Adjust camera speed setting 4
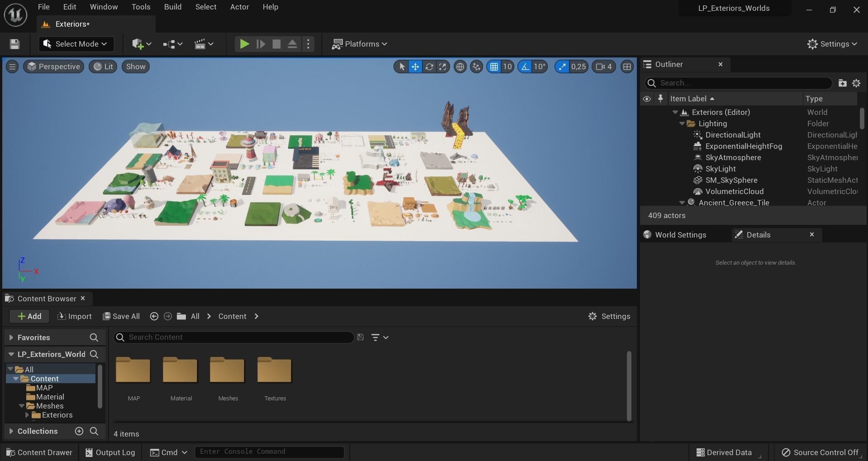The width and height of the screenshot is (868, 461). 604,67
